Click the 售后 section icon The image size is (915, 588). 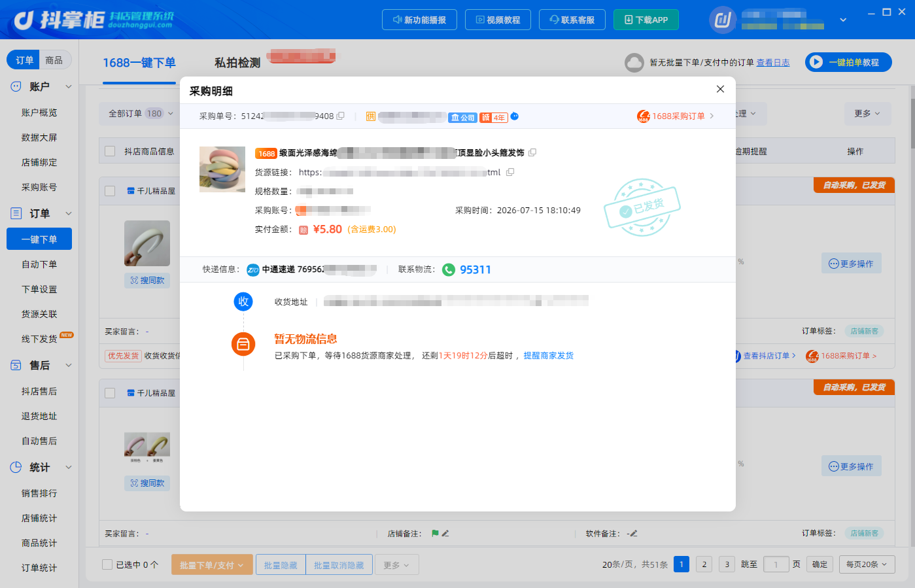click(x=16, y=365)
